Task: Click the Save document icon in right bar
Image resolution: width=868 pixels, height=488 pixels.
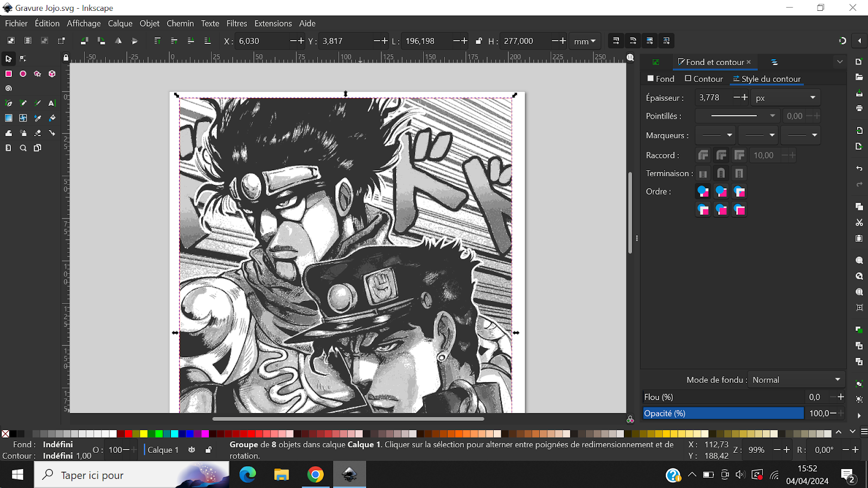Action: 859,93
